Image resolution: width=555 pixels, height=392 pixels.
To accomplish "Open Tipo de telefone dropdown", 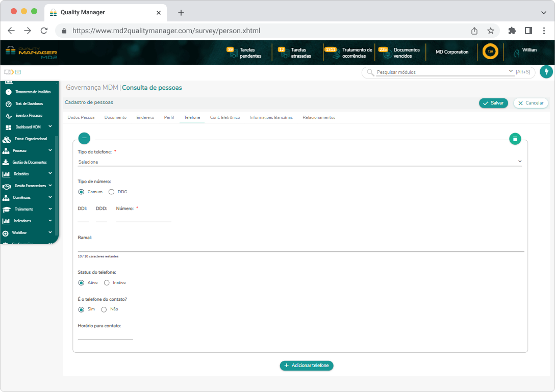I will (x=299, y=162).
